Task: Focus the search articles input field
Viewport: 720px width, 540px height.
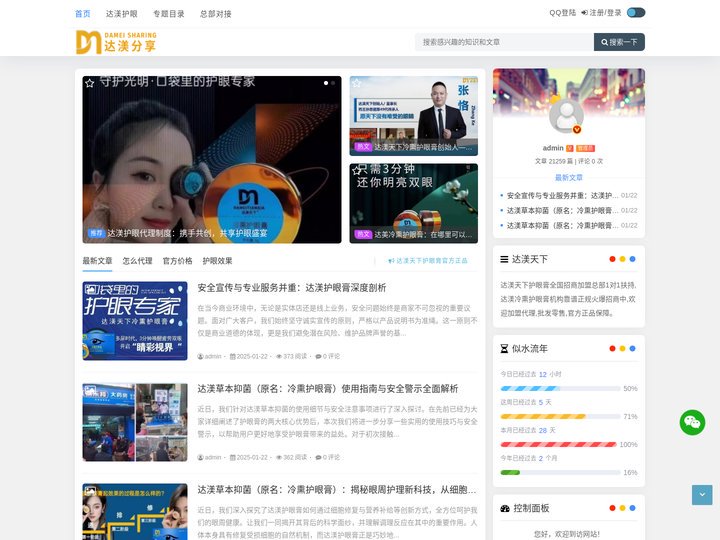Action: [x=504, y=42]
